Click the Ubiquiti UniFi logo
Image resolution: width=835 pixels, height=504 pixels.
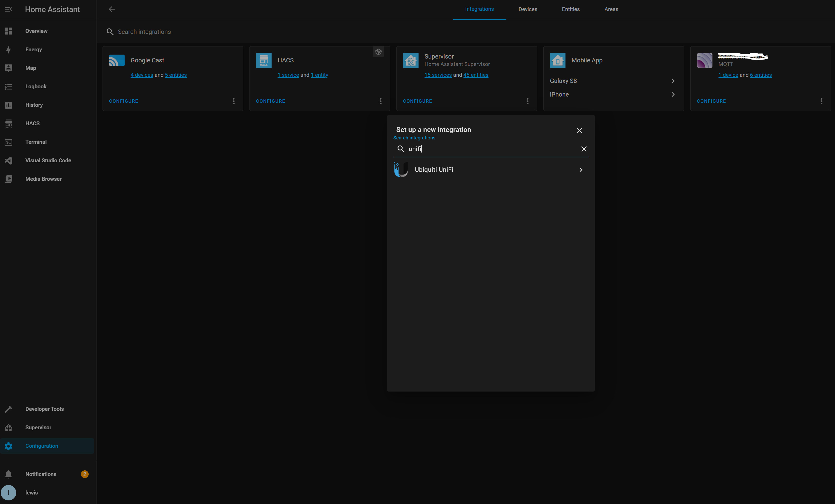(401, 170)
